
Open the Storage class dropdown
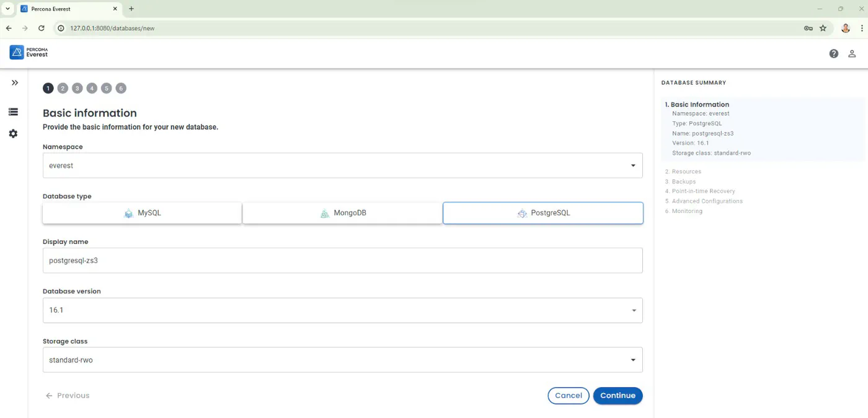pos(342,360)
